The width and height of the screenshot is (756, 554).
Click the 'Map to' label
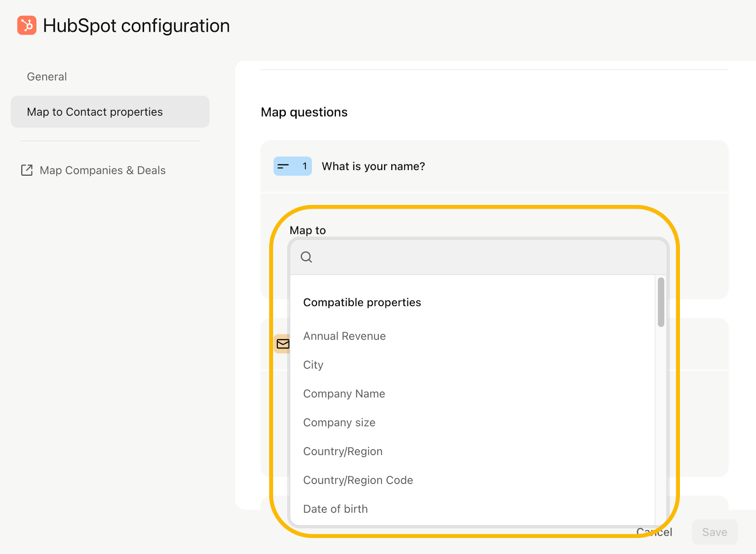click(308, 230)
